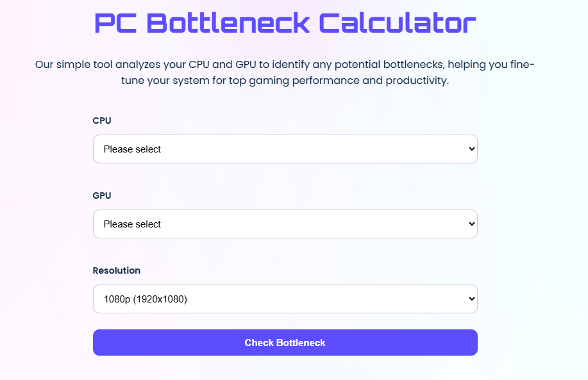Click the purple Check Bottleneck action bar

[x=285, y=342]
